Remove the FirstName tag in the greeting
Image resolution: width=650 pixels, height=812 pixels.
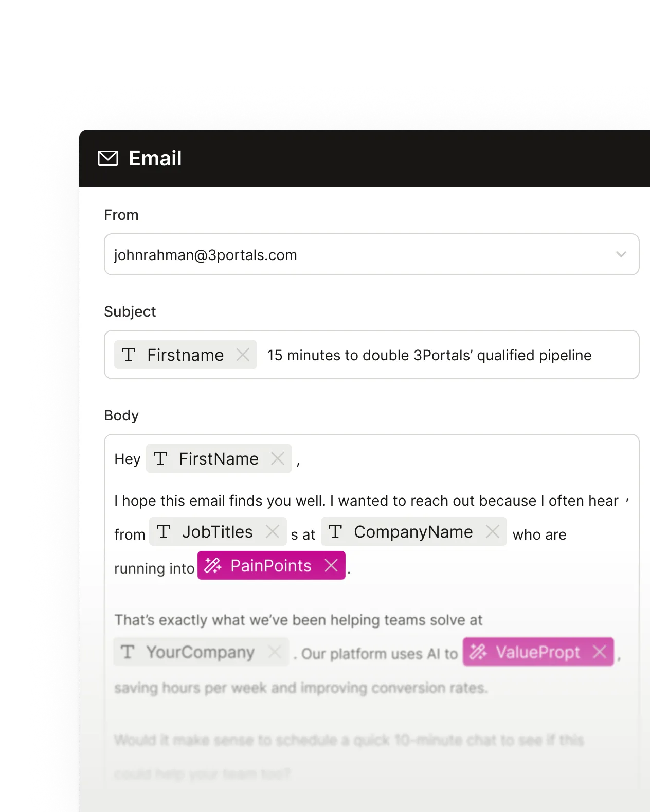click(278, 458)
